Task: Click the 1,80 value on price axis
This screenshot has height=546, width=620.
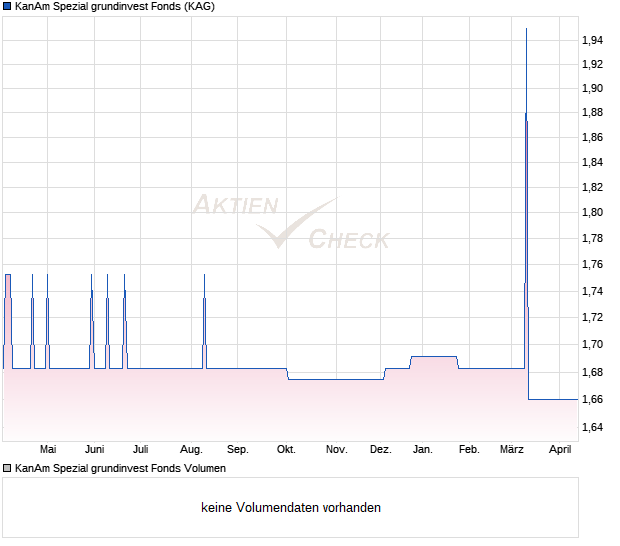Action: 592,212
